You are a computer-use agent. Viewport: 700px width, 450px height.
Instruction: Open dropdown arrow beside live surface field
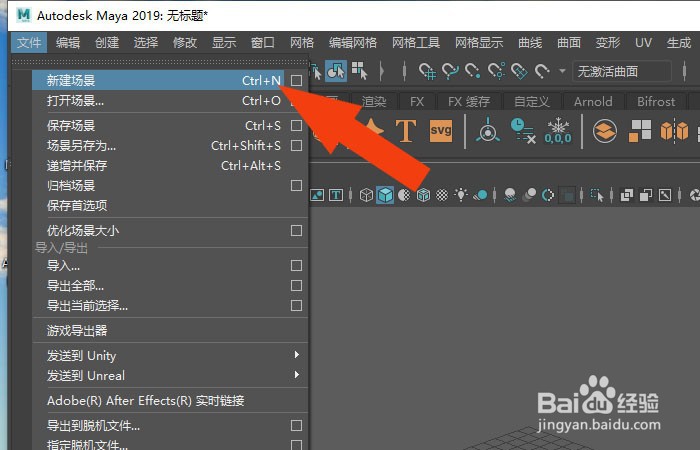(562, 71)
